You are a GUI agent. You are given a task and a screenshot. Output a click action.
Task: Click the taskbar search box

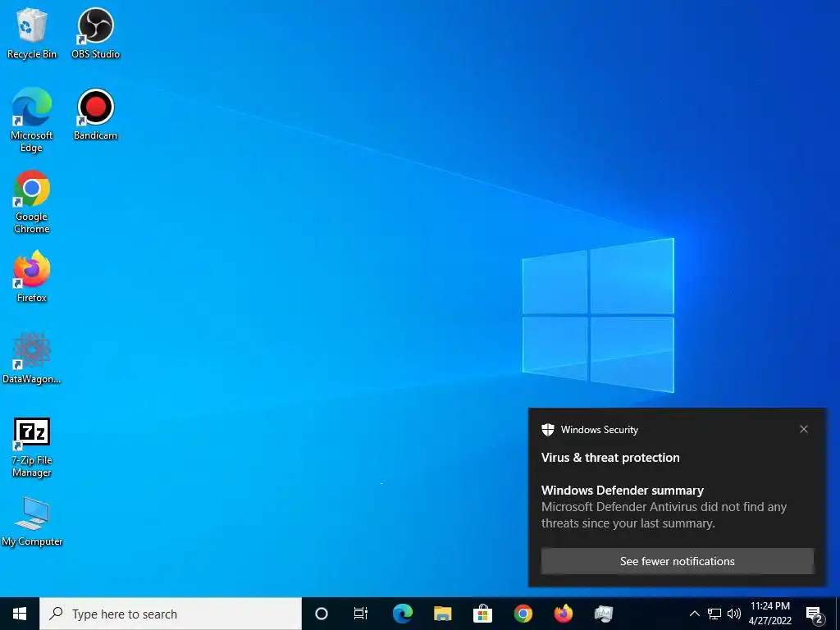pyautogui.click(x=171, y=614)
